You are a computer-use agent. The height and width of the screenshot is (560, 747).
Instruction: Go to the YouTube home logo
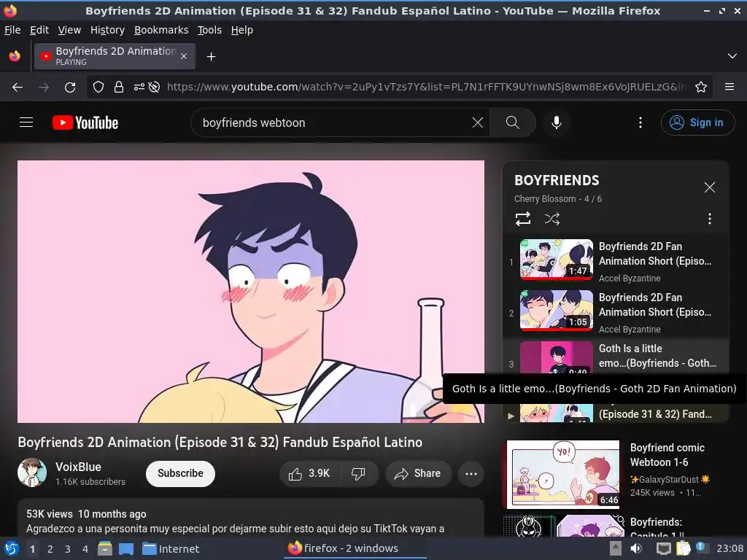pyautogui.click(x=85, y=122)
